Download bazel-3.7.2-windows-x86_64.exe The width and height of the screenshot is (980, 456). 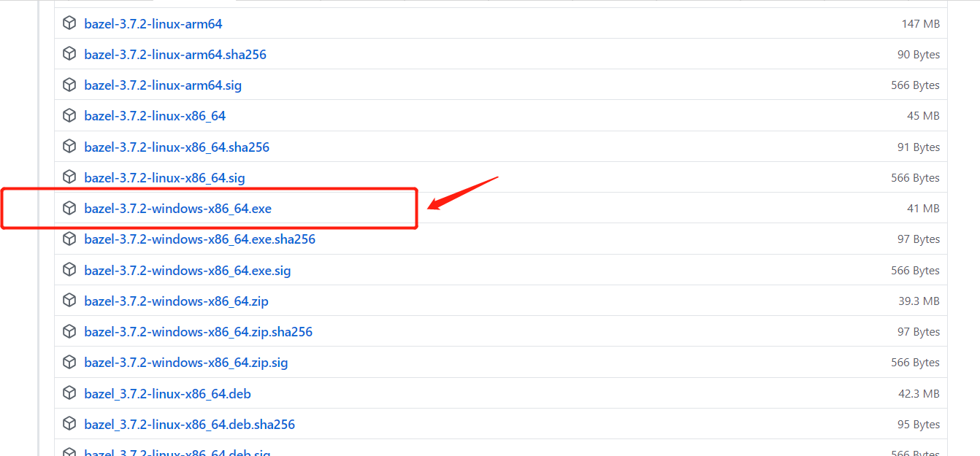tap(178, 208)
